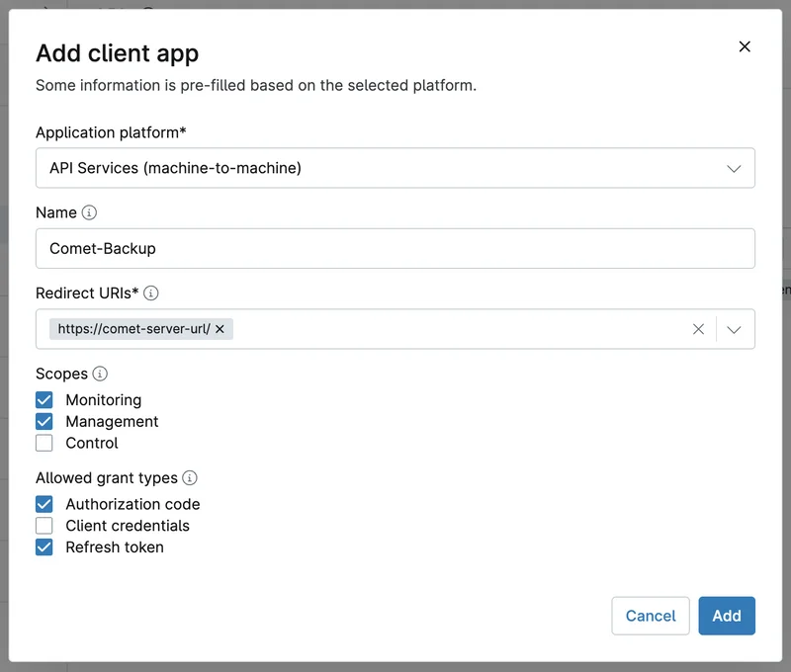Click the Cancel button
Screen dimensions: 791x672
point(651,616)
